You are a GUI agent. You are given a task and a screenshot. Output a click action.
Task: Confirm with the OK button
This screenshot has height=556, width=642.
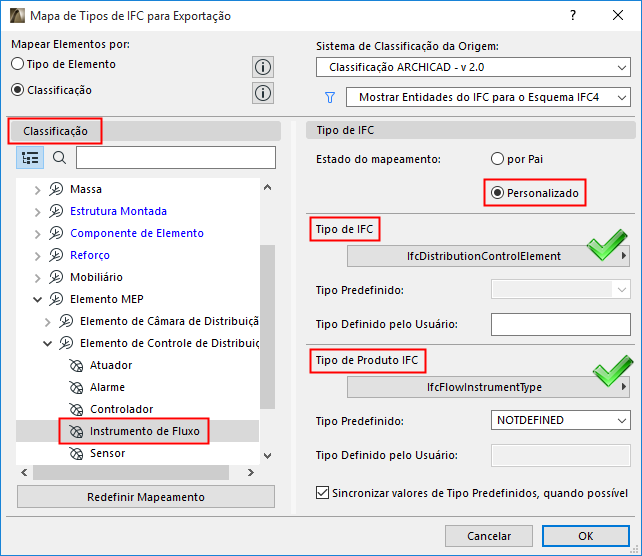[585, 536]
